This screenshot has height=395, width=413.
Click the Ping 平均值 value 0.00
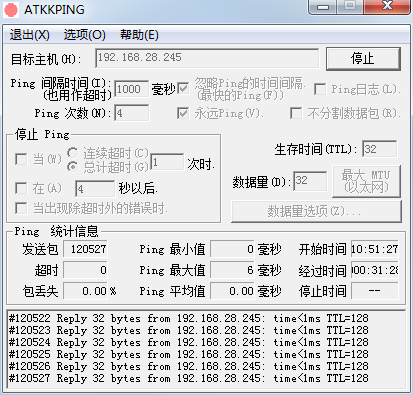pyautogui.click(x=232, y=291)
